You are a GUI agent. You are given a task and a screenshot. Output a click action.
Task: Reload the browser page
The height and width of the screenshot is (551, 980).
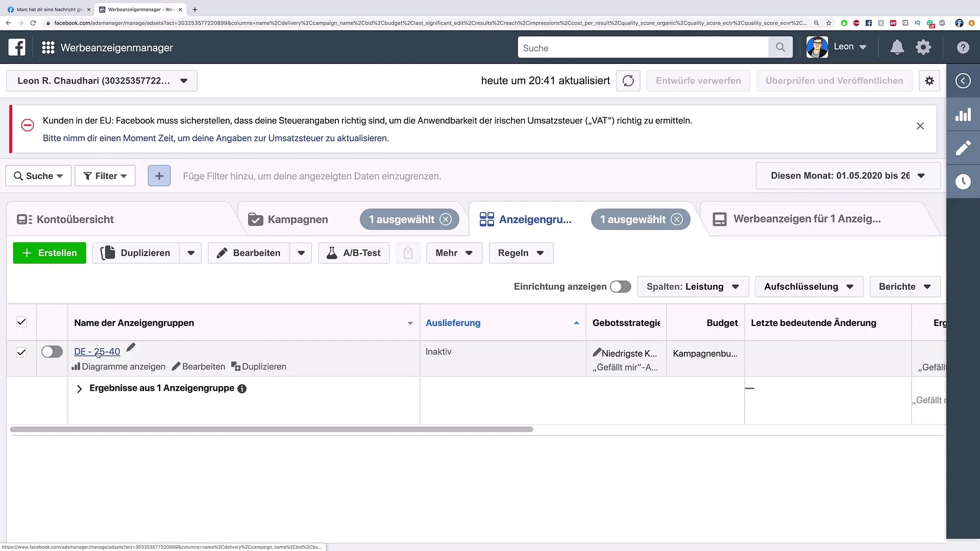point(33,23)
